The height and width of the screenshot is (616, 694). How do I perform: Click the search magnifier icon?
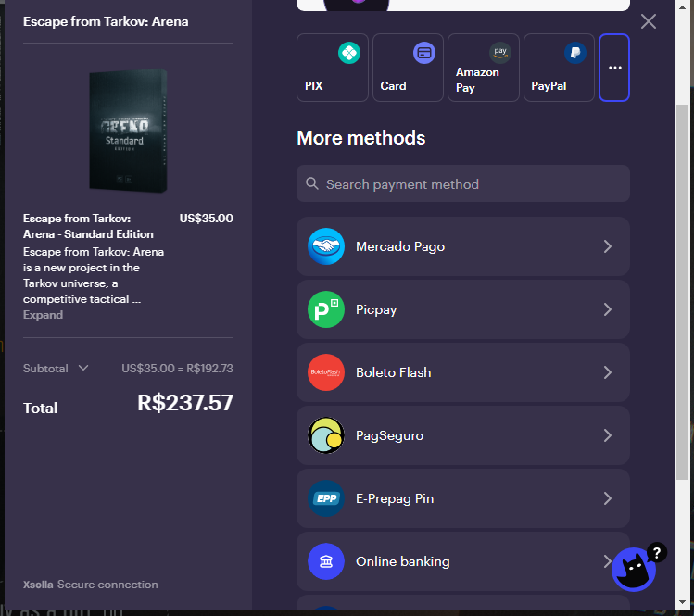[312, 183]
